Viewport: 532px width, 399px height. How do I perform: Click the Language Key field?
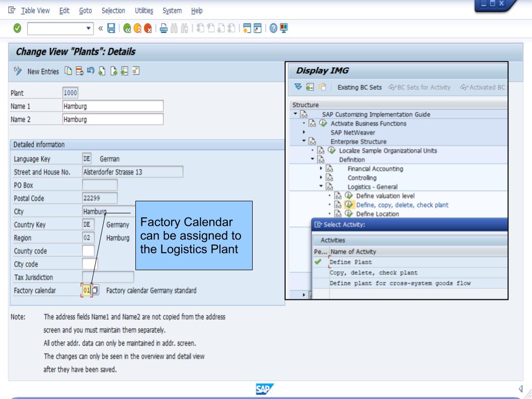tap(87, 158)
